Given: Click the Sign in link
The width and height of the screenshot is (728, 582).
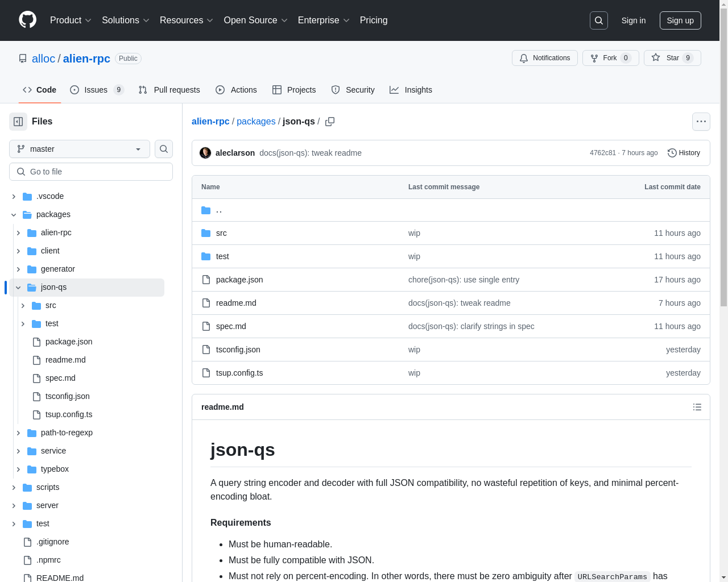Looking at the screenshot, I should pos(634,20).
